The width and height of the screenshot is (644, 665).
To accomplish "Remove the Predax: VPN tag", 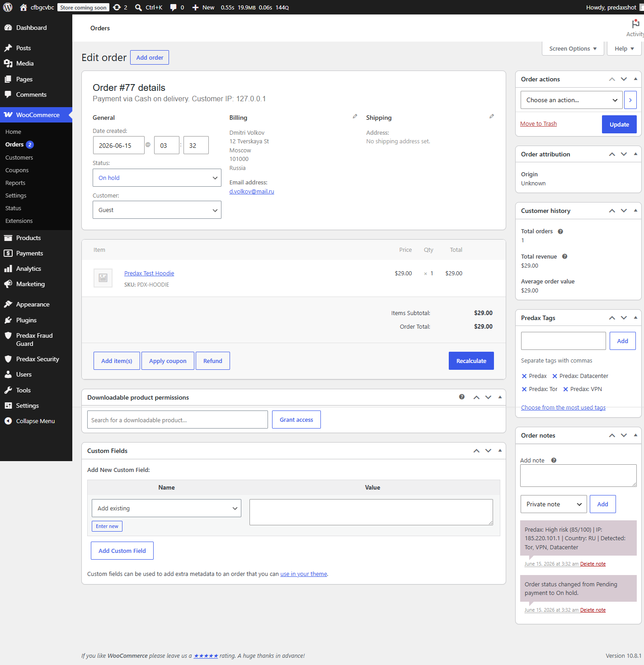I will pyautogui.click(x=565, y=389).
